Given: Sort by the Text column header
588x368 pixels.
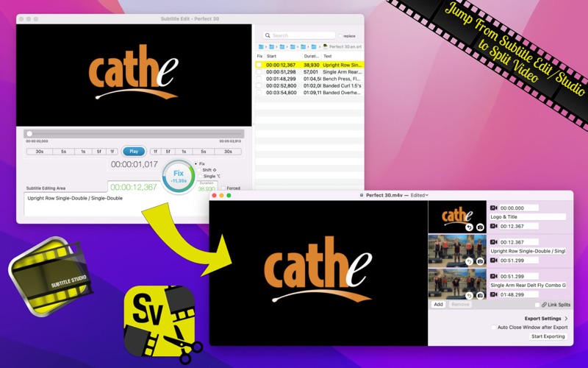Looking at the screenshot, I should click(x=342, y=56).
